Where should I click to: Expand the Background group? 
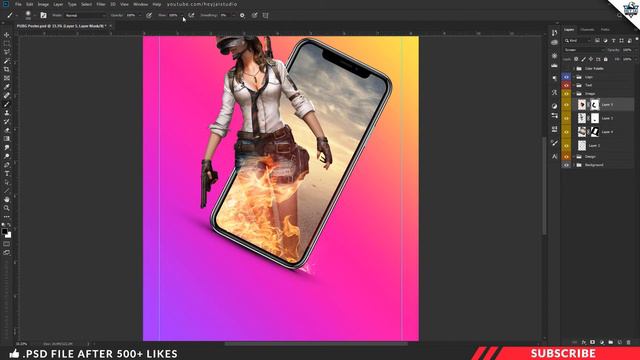point(573,165)
